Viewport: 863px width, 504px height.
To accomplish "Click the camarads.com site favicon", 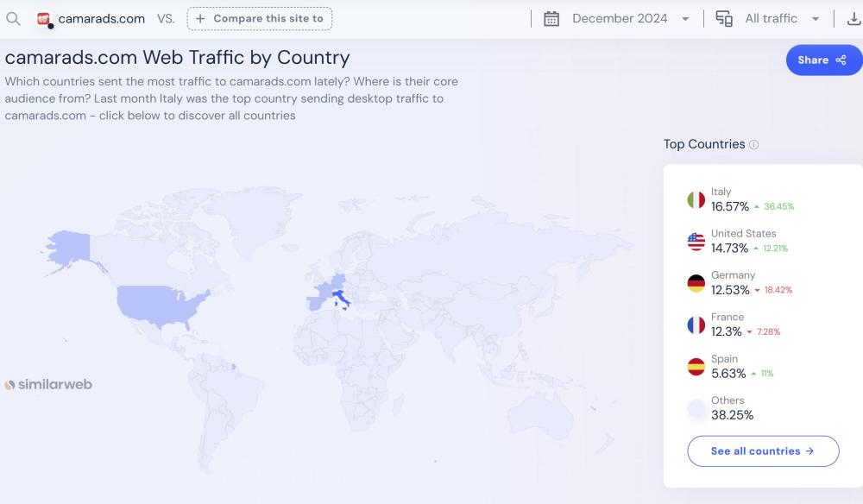I will tap(44, 19).
